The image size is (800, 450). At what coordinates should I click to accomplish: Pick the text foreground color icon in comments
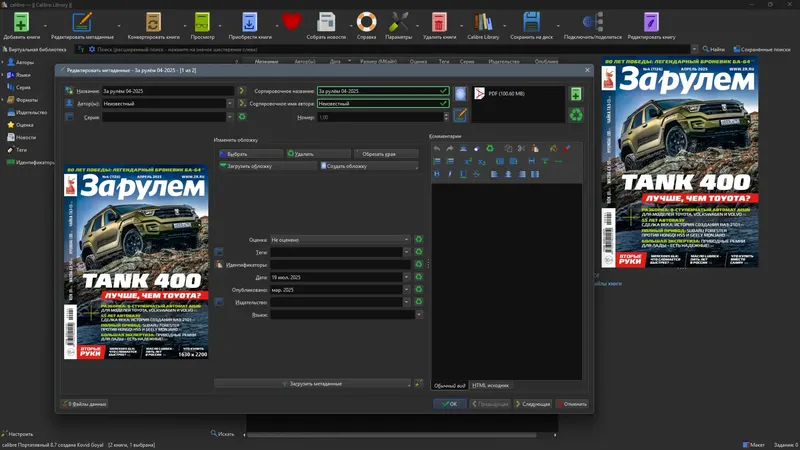coord(553,148)
